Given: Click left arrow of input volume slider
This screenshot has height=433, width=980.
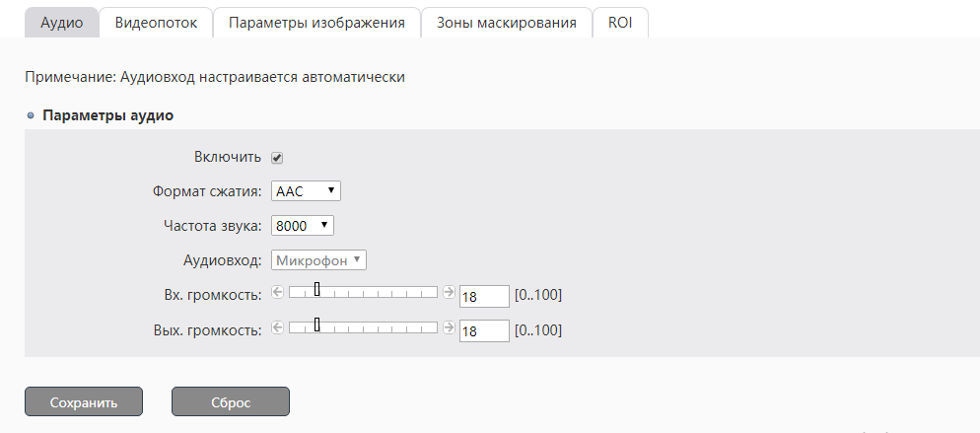Looking at the screenshot, I should (x=277, y=292).
